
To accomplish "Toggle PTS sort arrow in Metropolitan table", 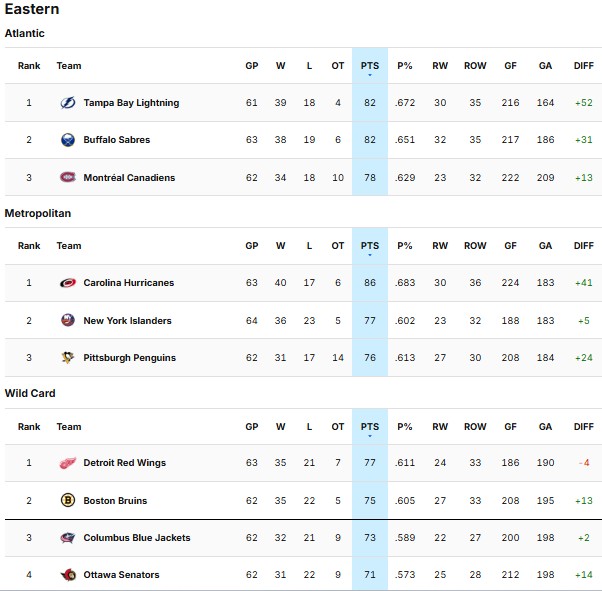I will click(x=370, y=255).
